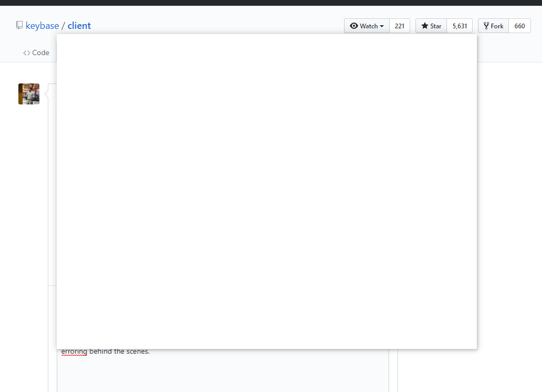Click the star icon

point(425,26)
